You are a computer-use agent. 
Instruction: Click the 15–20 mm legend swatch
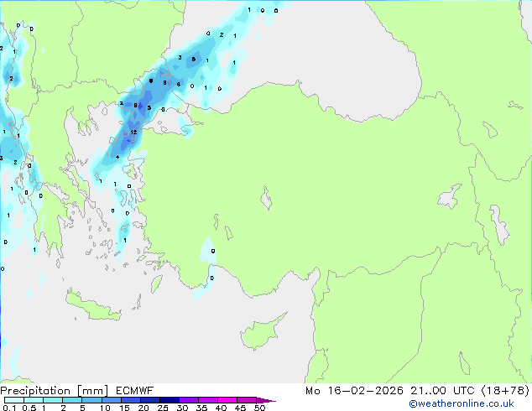130,400
